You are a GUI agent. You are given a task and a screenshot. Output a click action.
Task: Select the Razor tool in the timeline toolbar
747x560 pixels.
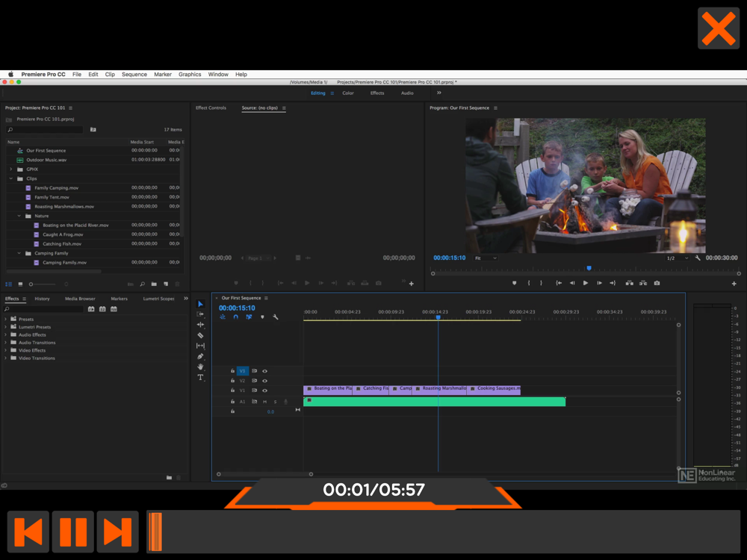(200, 335)
